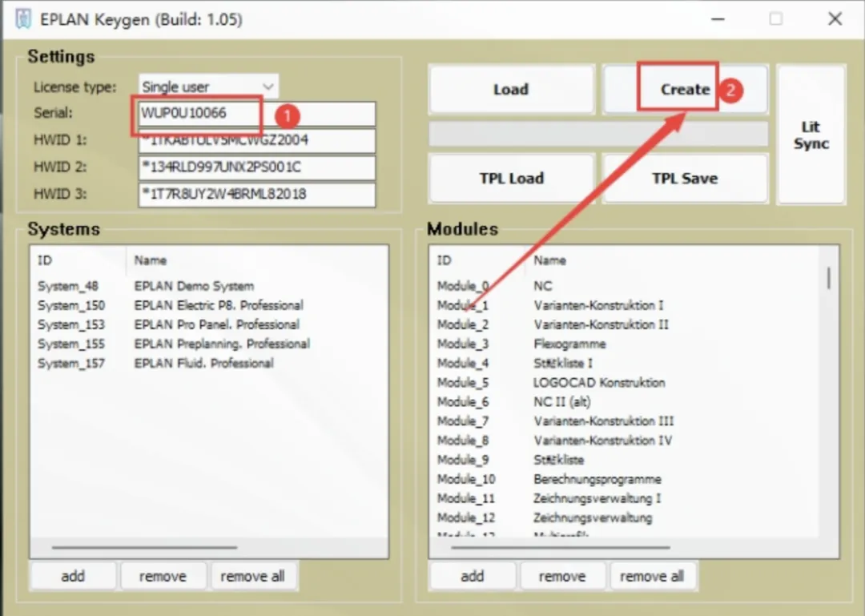Click remove all under Modules list
Viewport: 865px width, 616px height.
click(x=653, y=576)
